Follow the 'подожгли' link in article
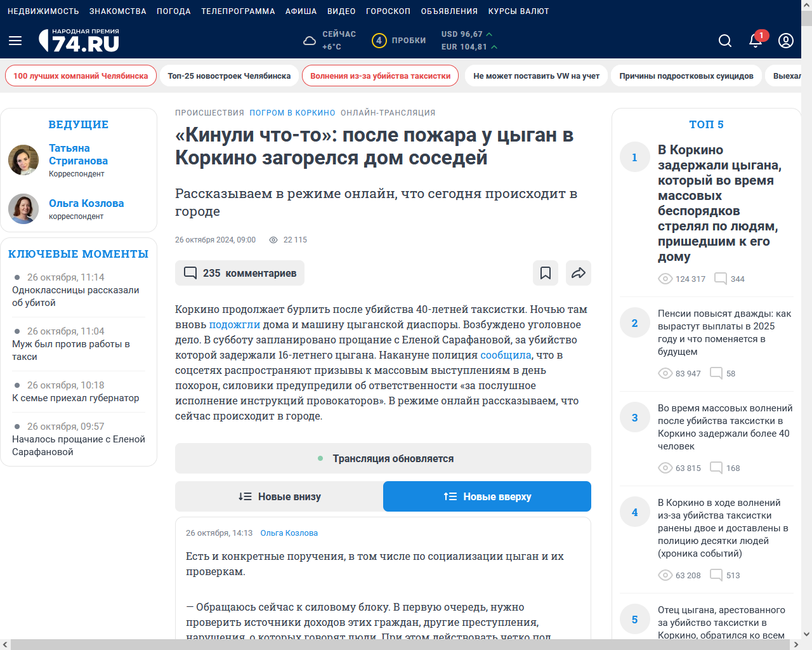 (234, 325)
